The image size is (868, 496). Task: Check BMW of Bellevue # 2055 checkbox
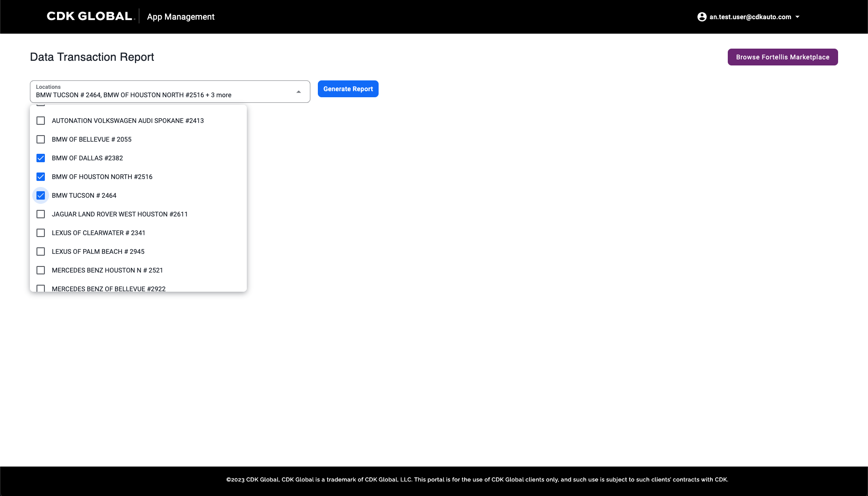pos(41,139)
